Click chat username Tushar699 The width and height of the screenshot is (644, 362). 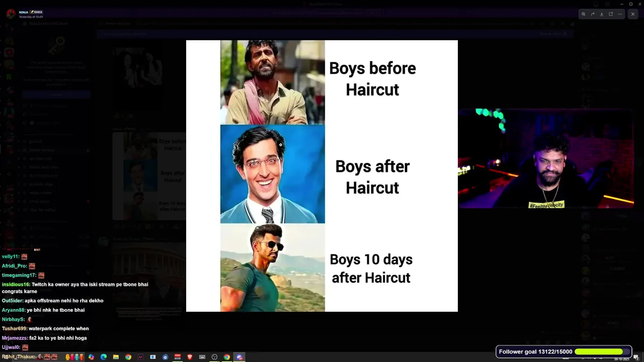(x=15, y=329)
